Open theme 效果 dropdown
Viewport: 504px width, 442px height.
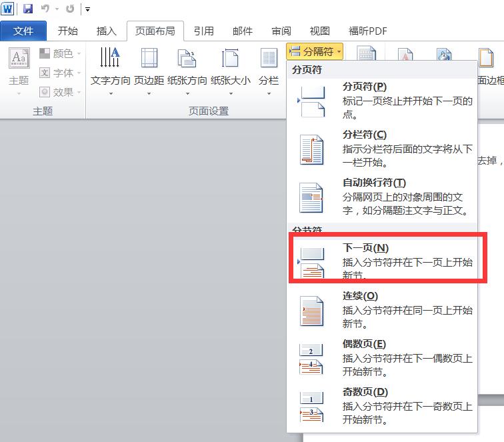coord(60,92)
